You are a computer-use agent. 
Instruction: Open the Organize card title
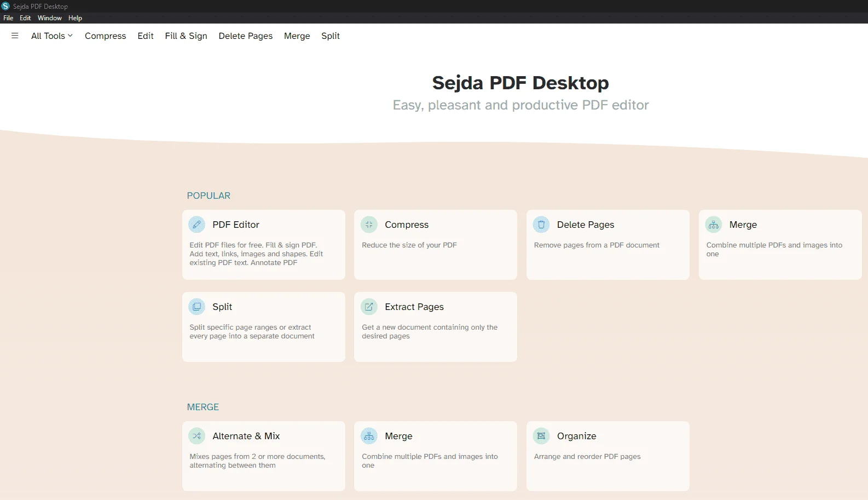tap(577, 436)
